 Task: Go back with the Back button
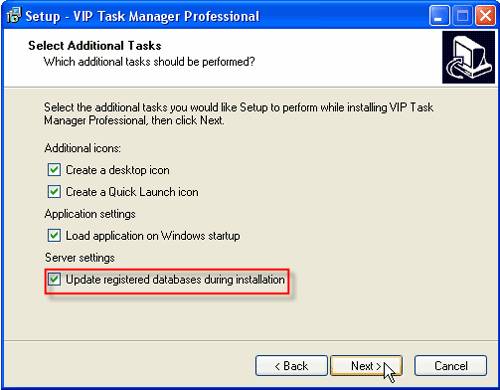tap(291, 366)
